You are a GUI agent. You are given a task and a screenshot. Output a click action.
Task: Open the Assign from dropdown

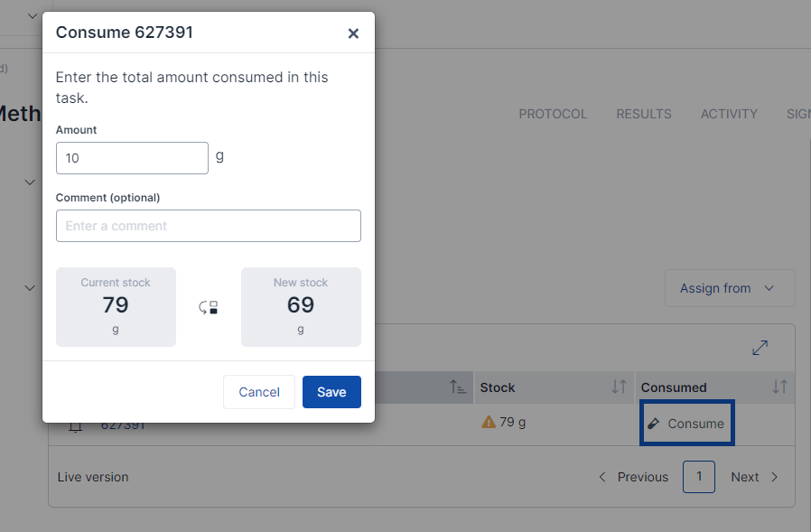point(730,288)
